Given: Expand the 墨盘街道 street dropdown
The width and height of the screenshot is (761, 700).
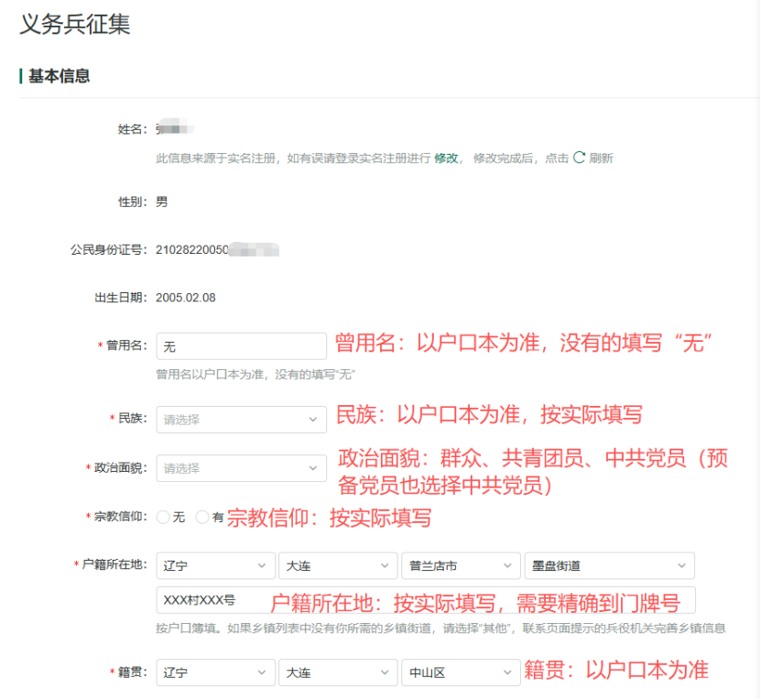Looking at the screenshot, I should point(609,566).
